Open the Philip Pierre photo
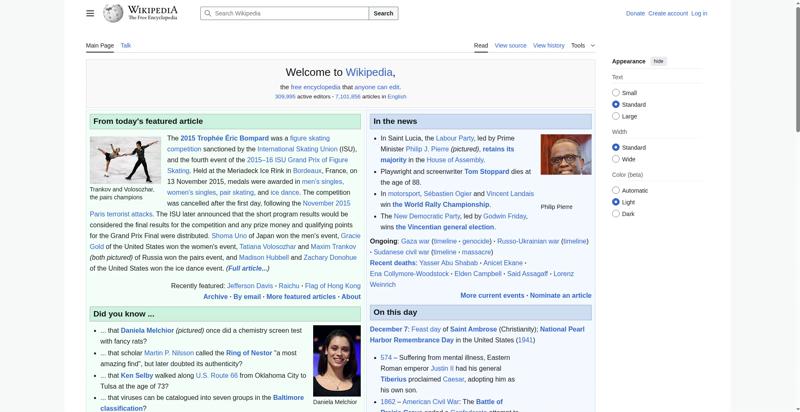The width and height of the screenshot is (800, 412). [x=566, y=155]
